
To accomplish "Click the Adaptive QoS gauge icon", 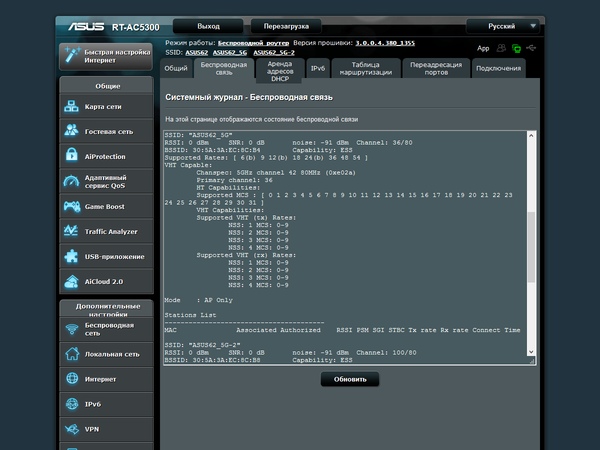I will coord(72,181).
